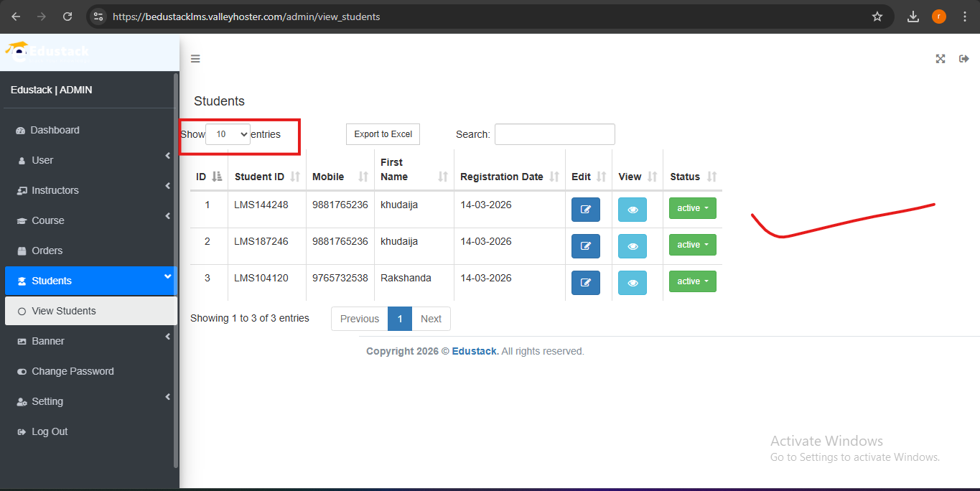Expand the User sidebar menu

(x=90, y=160)
